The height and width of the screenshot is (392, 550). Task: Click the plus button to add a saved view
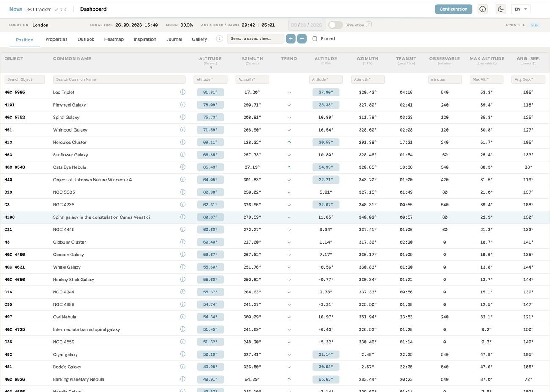[291, 38]
